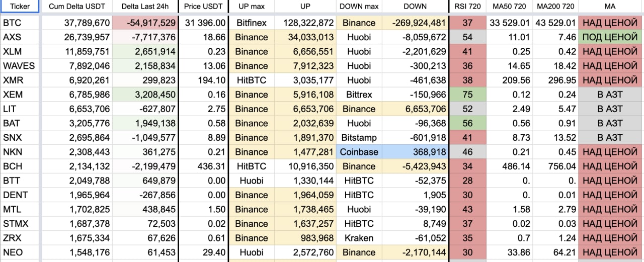644x262 pixels.
Task: Select the Delta Last 24h header
Action: (145, 7)
